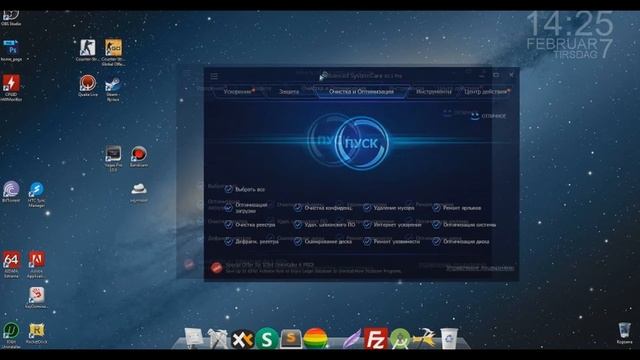This screenshot has height=360, width=640.
Task: Toggle the Очистка конфиденц. checkbox
Action: (298, 208)
